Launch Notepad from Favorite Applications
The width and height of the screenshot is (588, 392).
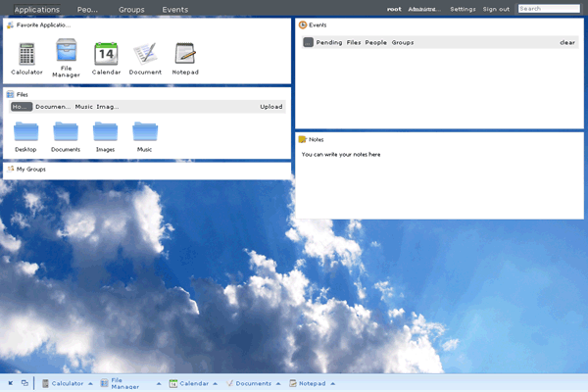pyautogui.click(x=185, y=58)
